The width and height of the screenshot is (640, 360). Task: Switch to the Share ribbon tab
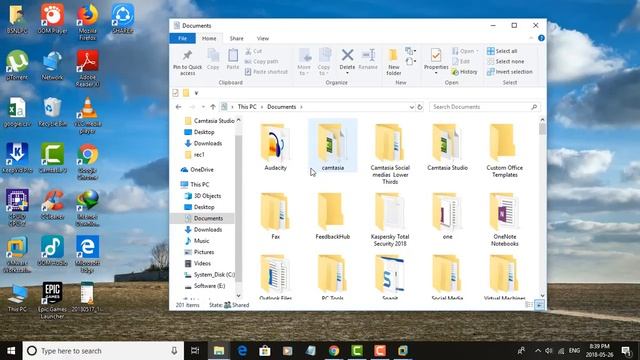(236, 38)
